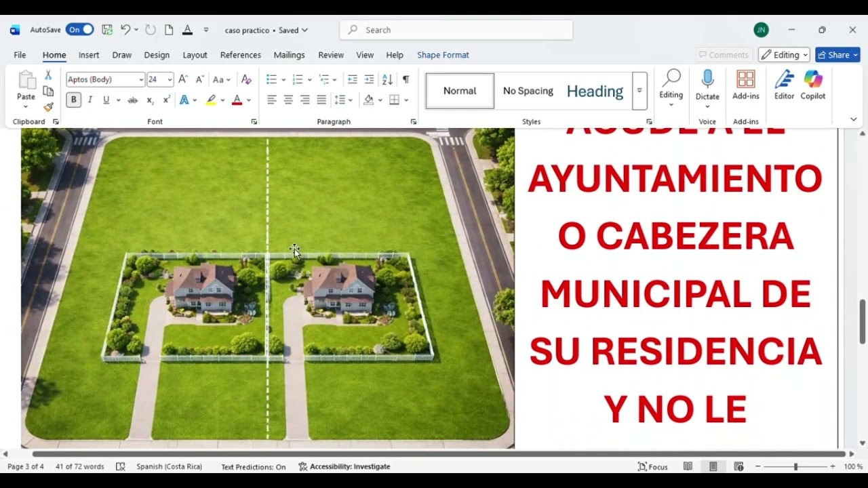This screenshot has width=868, height=488.
Task: Toggle Italic formatting
Action: click(x=90, y=100)
